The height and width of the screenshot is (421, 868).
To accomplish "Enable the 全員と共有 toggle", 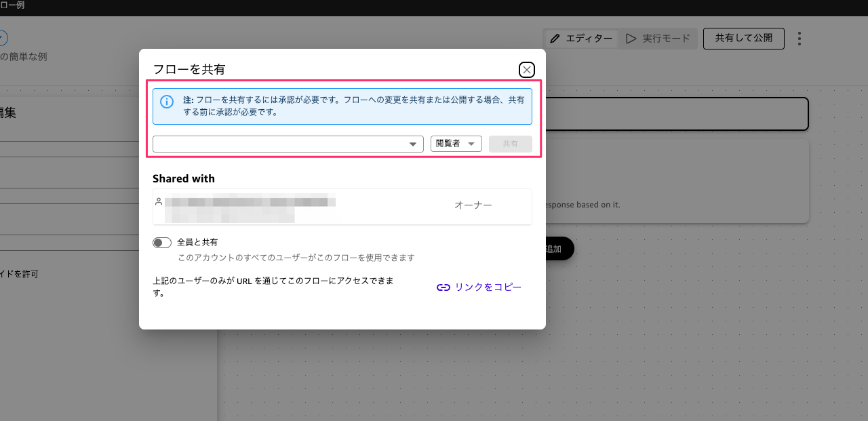I will (x=162, y=242).
